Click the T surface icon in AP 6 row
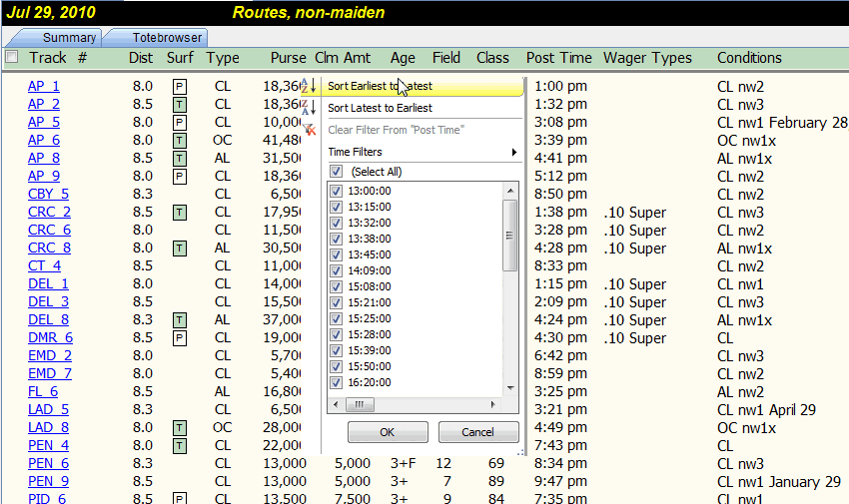This screenshot has width=849, height=504. (180, 141)
